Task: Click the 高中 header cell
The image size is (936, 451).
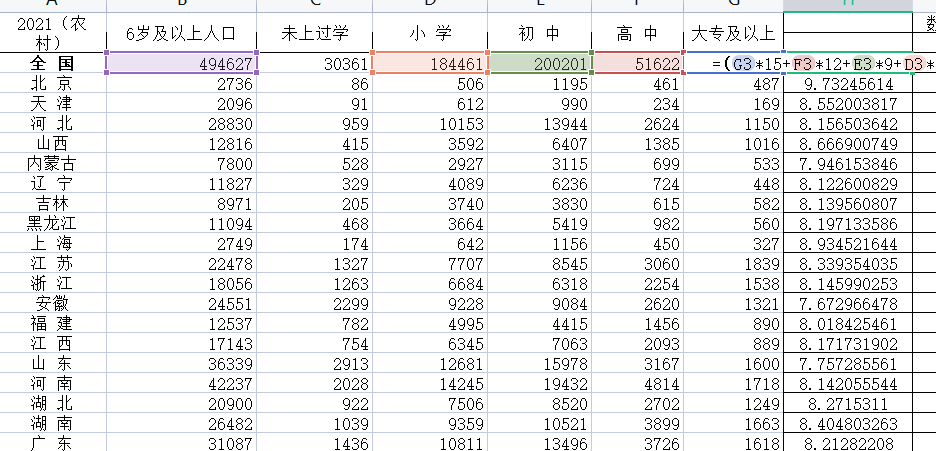Action: [638, 33]
